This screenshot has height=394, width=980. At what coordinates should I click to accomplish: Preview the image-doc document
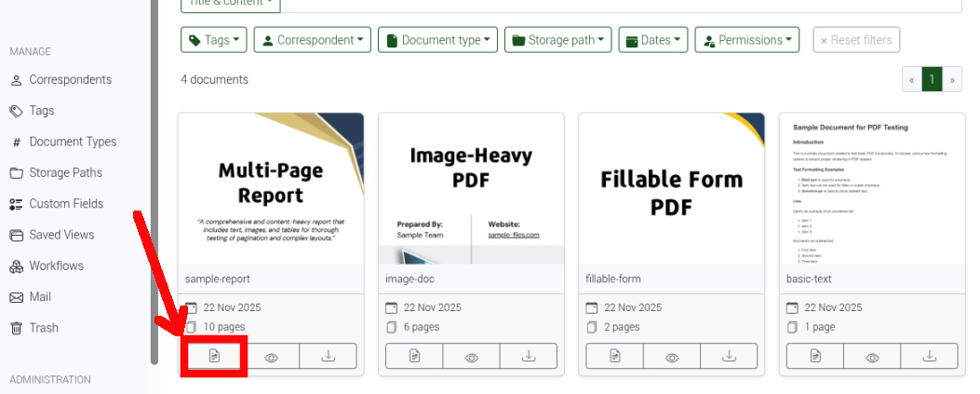tap(471, 356)
